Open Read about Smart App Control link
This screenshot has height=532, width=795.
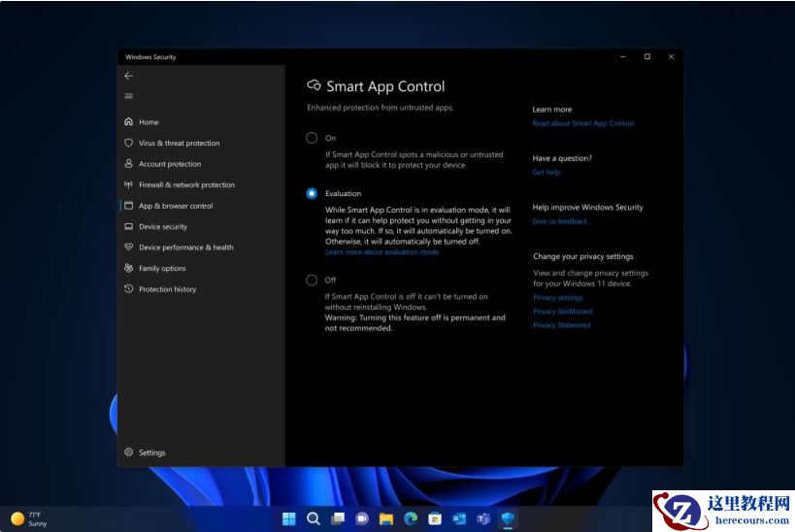click(582, 123)
